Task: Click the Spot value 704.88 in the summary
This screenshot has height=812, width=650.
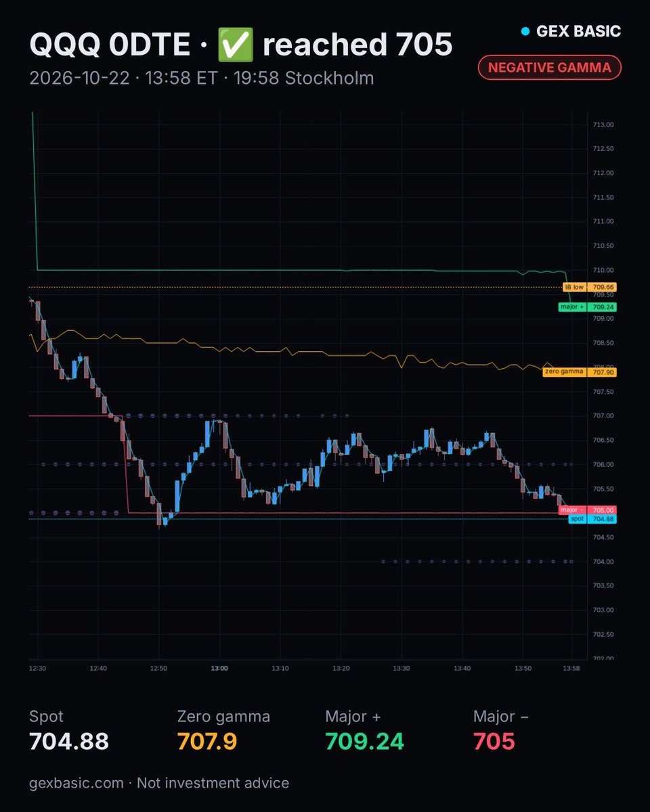Action: pyautogui.click(x=69, y=742)
